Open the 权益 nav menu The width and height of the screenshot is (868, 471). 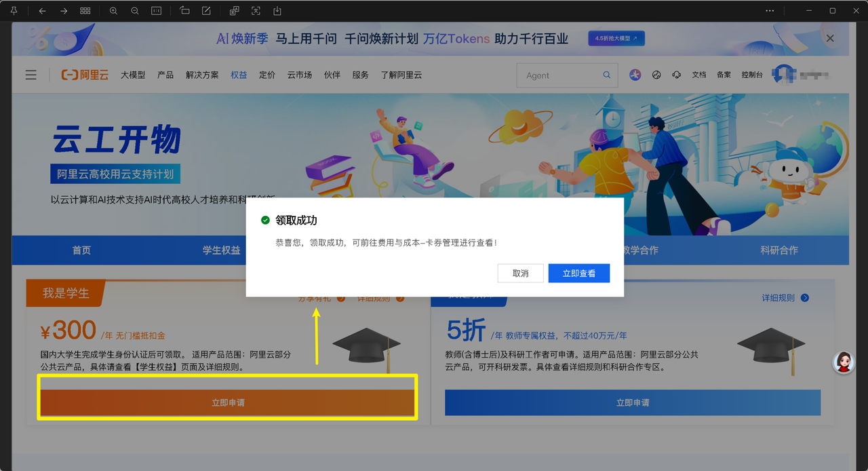click(239, 75)
